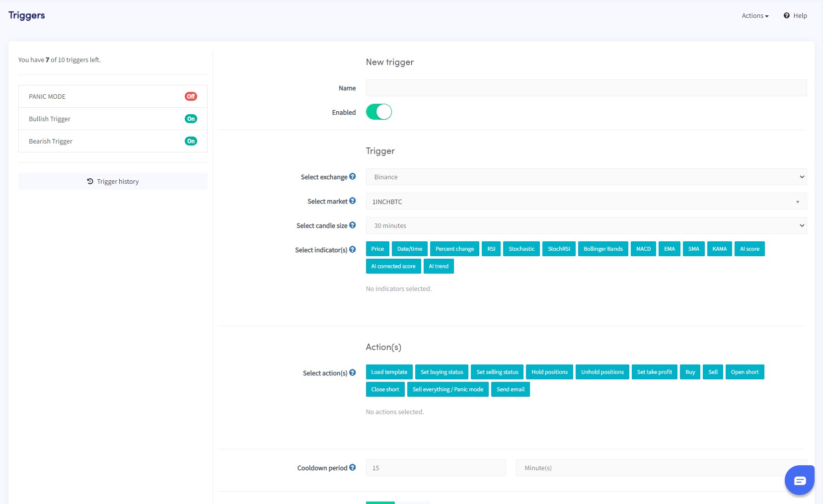Open the Help menu item
Viewport: 823px width, 504px height.
(795, 16)
